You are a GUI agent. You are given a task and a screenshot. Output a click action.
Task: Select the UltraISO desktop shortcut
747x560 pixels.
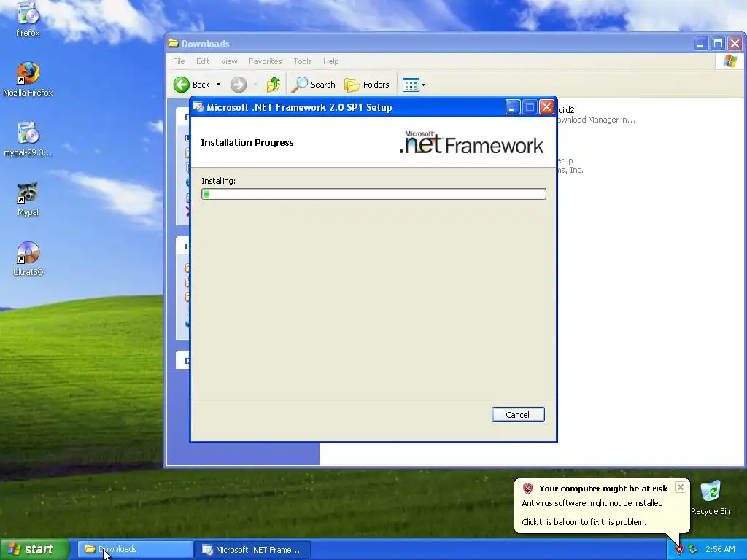pyautogui.click(x=28, y=259)
